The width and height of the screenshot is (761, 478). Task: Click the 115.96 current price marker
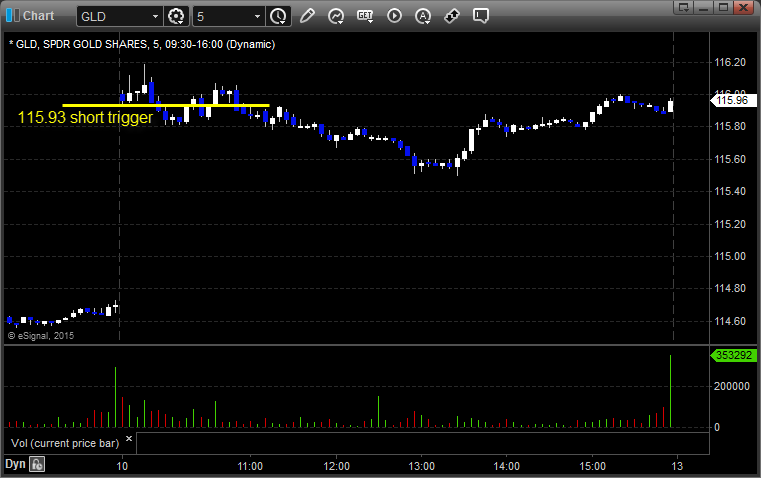733,99
